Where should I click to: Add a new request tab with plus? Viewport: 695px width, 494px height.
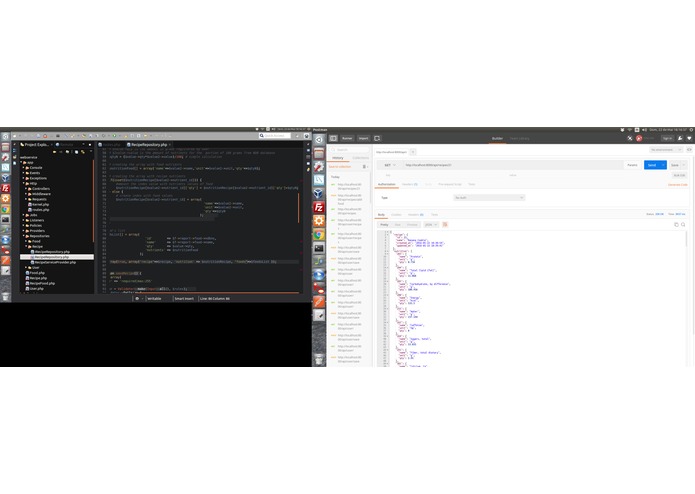[413, 152]
